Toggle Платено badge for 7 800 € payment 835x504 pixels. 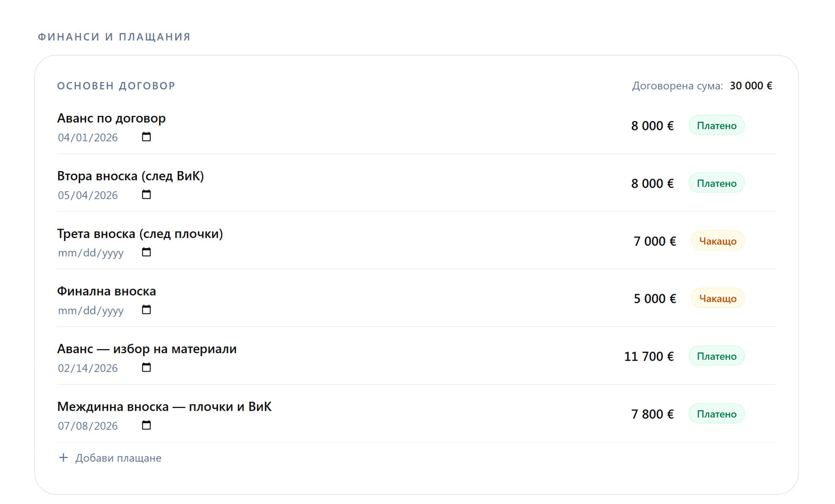pyautogui.click(x=717, y=414)
